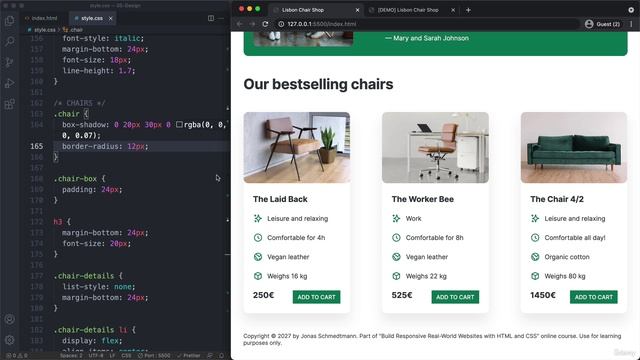Add The Worker Bee to cart

[455, 297]
